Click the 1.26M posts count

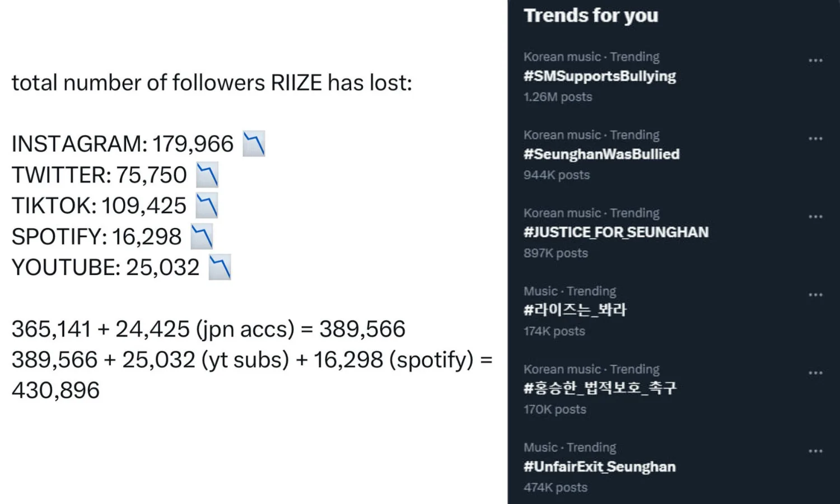[x=558, y=97]
